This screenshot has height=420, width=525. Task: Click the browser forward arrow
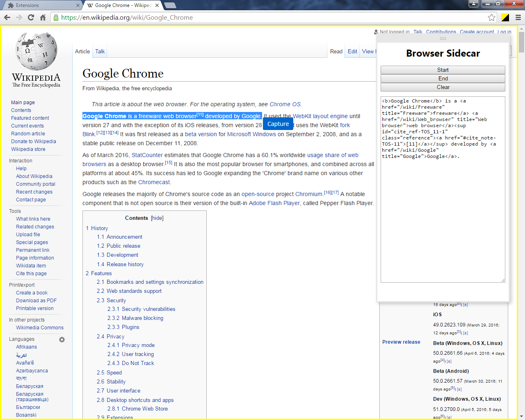pyautogui.click(x=19, y=17)
